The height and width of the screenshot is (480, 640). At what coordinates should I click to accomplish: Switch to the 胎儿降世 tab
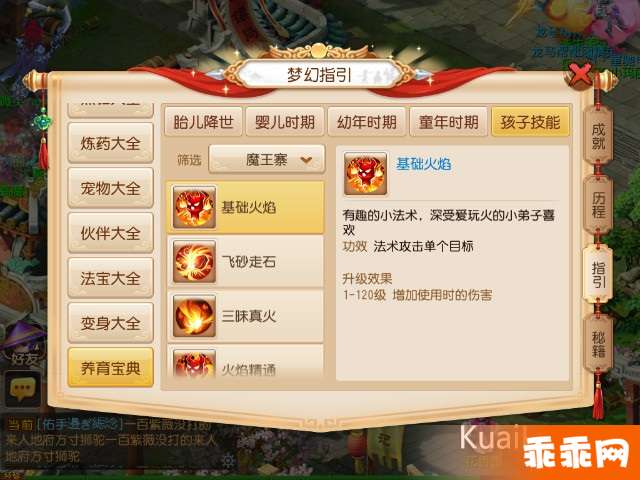[203, 122]
